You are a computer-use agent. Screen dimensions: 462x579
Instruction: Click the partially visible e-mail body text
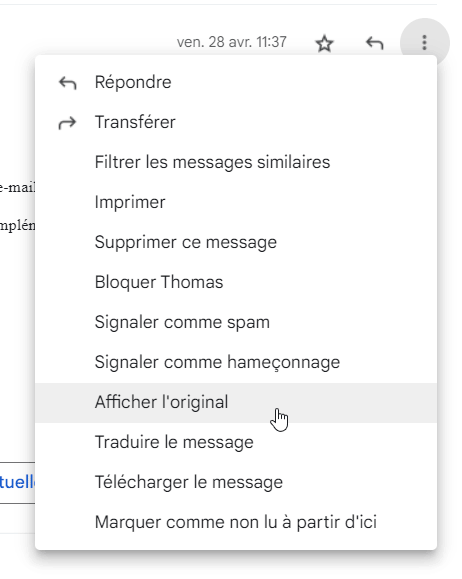click(17, 188)
